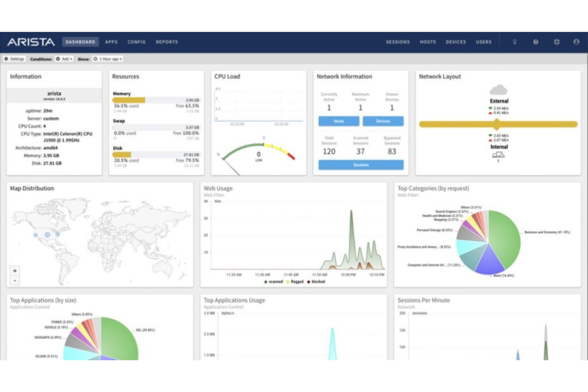This screenshot has height=392, width=588.
Task: Toggle the scanned legend entry
Action: coord(273,282)
